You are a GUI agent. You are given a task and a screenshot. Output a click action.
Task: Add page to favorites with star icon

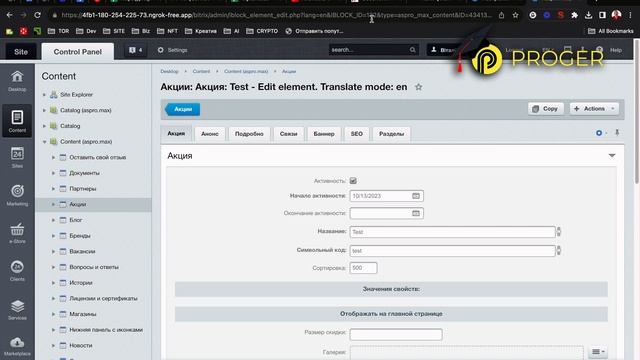point(418,87)
